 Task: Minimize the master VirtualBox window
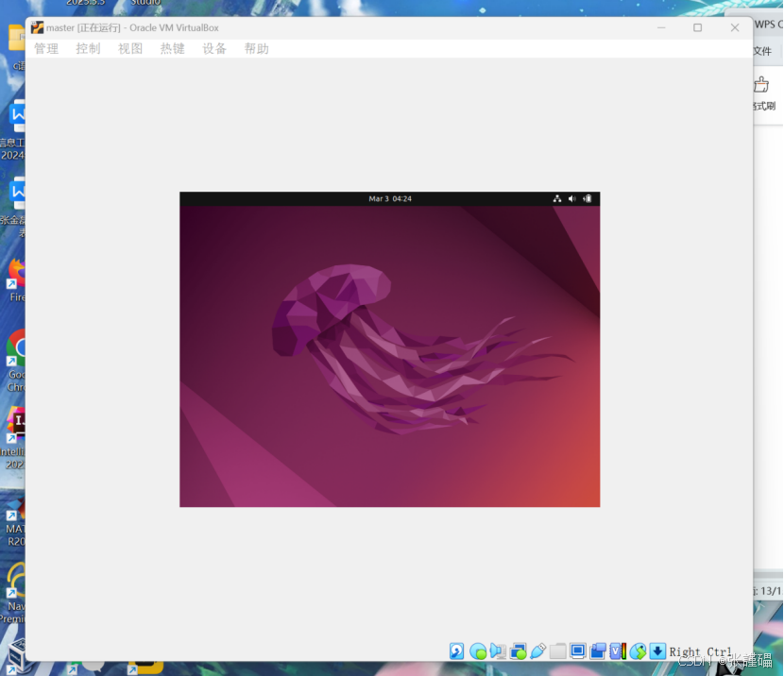click(x=661, y=27)
